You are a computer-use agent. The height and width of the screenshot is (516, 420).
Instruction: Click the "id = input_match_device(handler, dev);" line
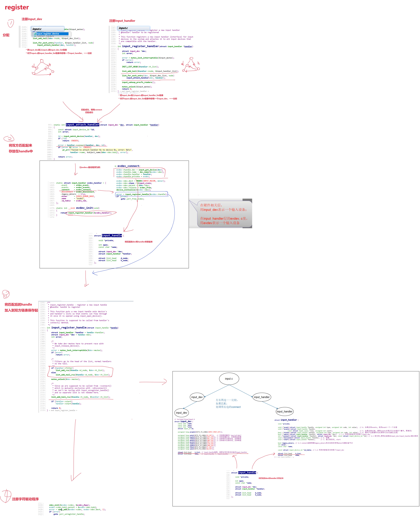tap(79, 136)
